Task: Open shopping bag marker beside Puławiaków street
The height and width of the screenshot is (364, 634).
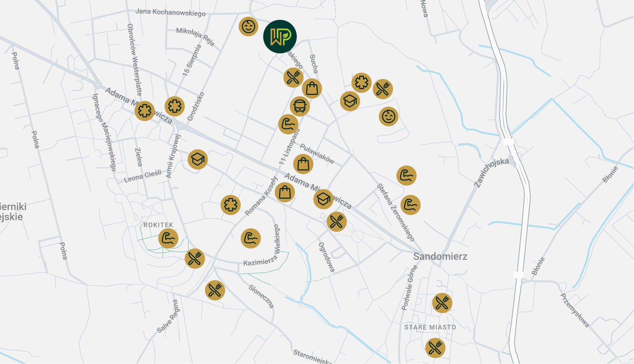Action: pyautogui.click(x=303, y=164)
